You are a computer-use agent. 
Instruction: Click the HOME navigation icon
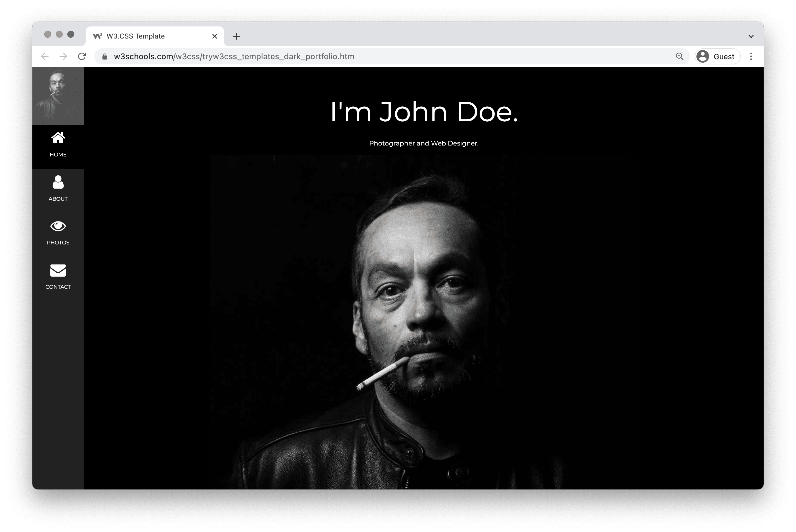[58, 138]
